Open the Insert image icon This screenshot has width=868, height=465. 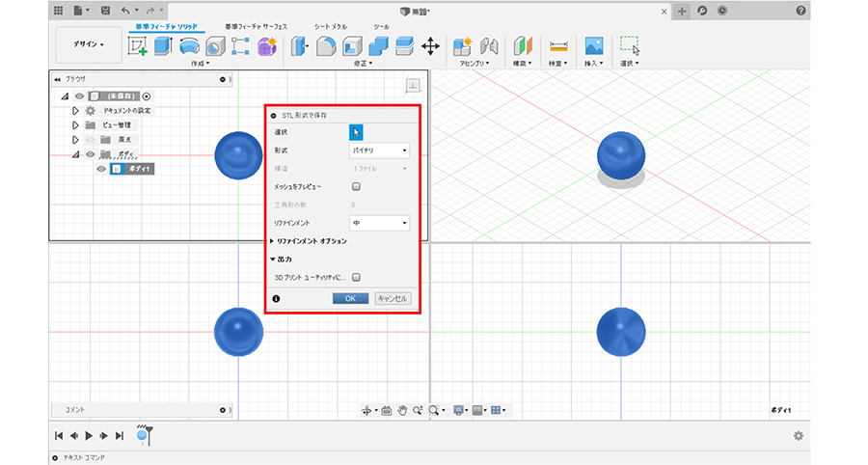594,45
